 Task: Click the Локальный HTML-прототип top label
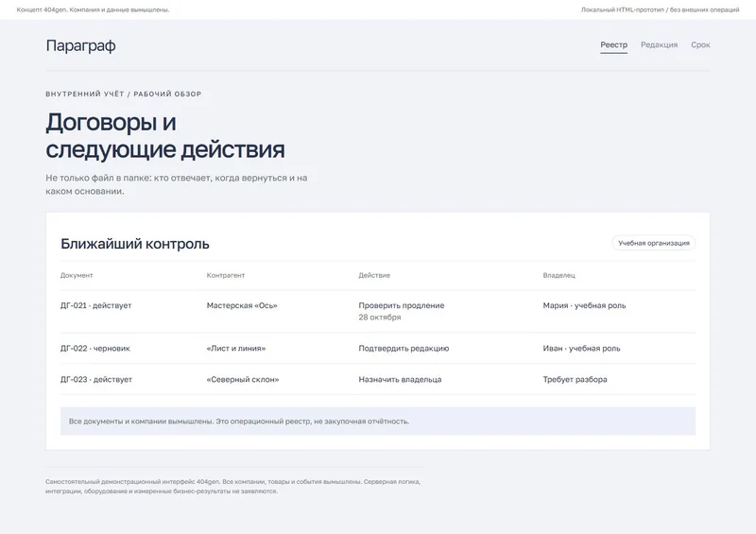(660, 9)
